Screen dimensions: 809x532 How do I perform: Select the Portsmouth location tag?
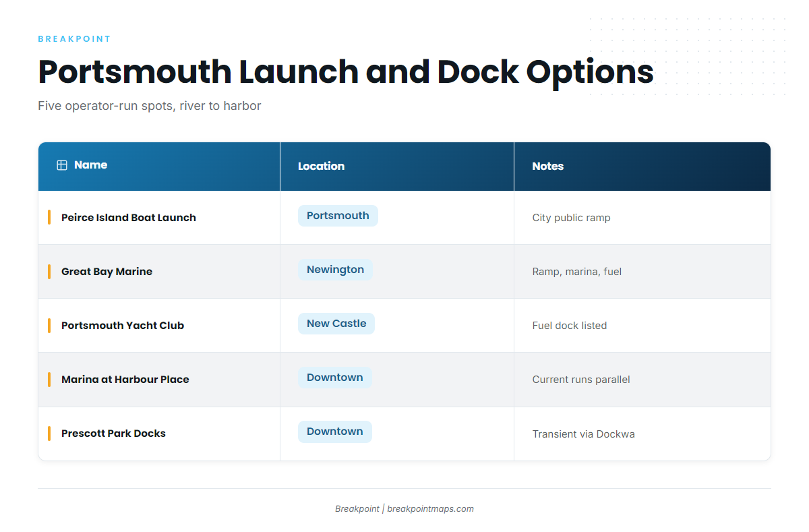338,216
